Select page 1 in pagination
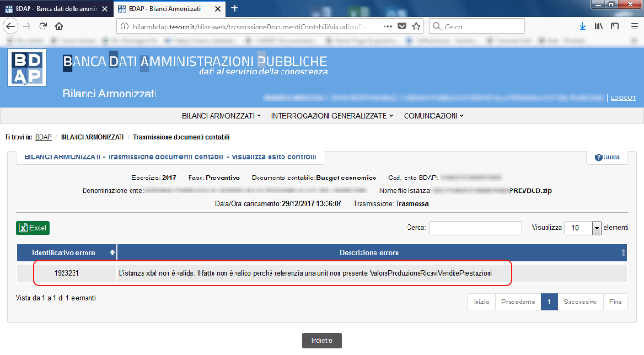Image resolution: width=644 pixels, height=355 pixels. (x=549, y=302)
